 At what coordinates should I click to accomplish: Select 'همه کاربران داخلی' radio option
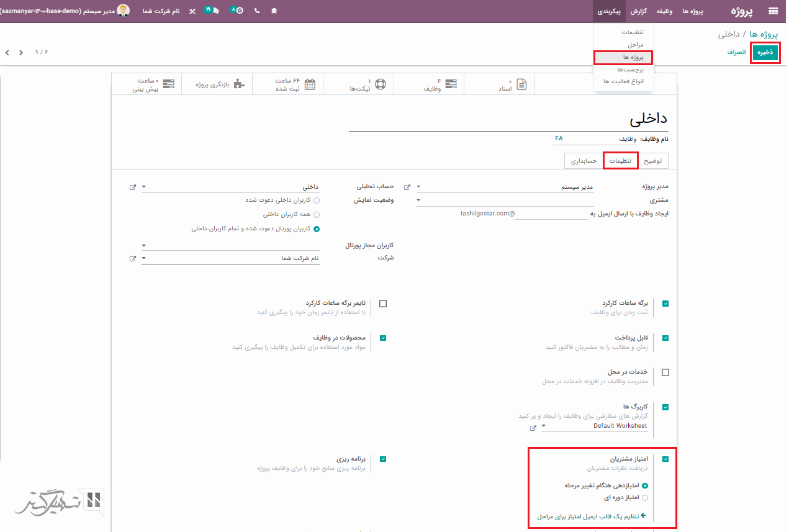(x=317, y=214)
